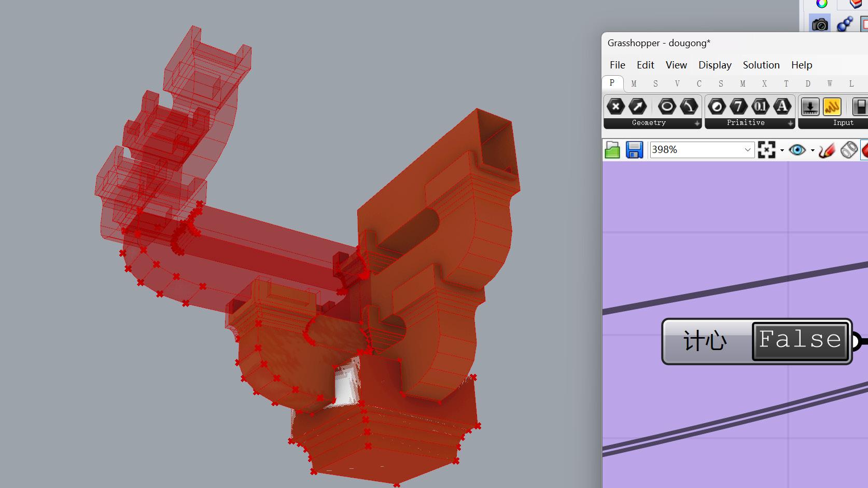Screen dimensions: 868x488
Task: Open the Help menu in Grasshopper
Action: coord(802,65)
